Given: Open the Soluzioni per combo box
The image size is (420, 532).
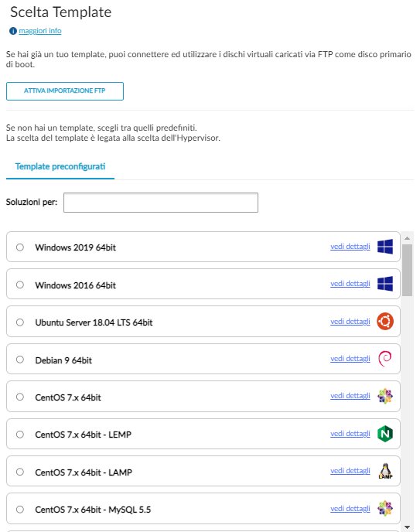Looking at the screenshot, I should [161, 203].
